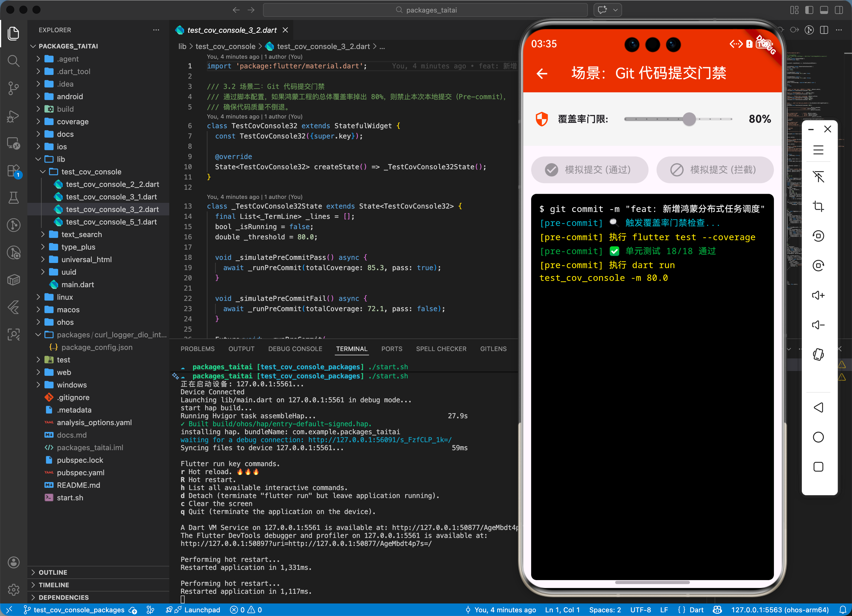Toggle the bottom panel layout icon
852x616 pixels.
[x=824, y=10]
